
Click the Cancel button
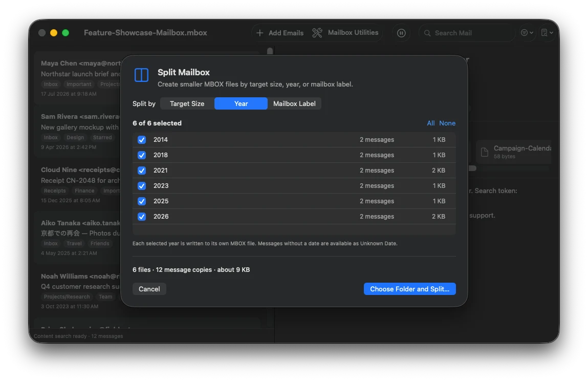149,289
